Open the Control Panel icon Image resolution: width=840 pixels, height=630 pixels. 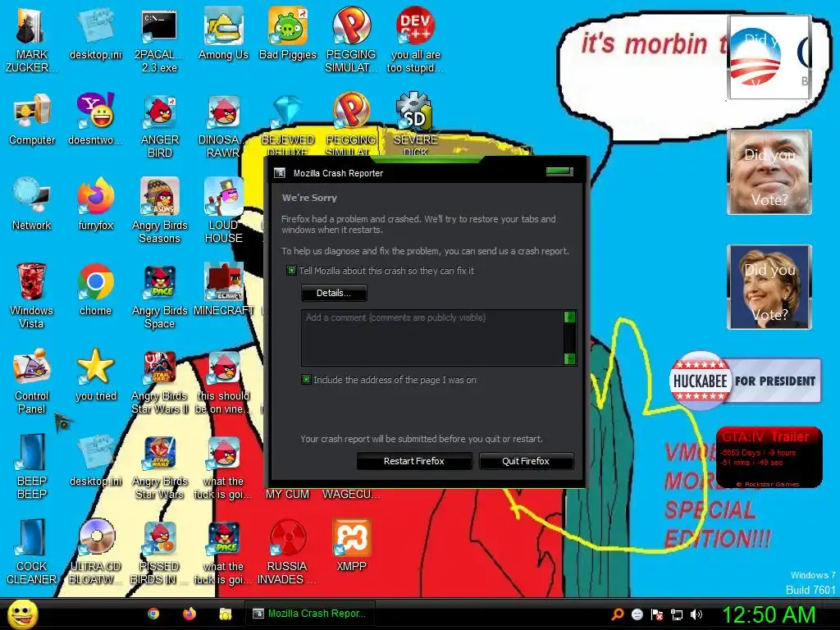[32, 381]
